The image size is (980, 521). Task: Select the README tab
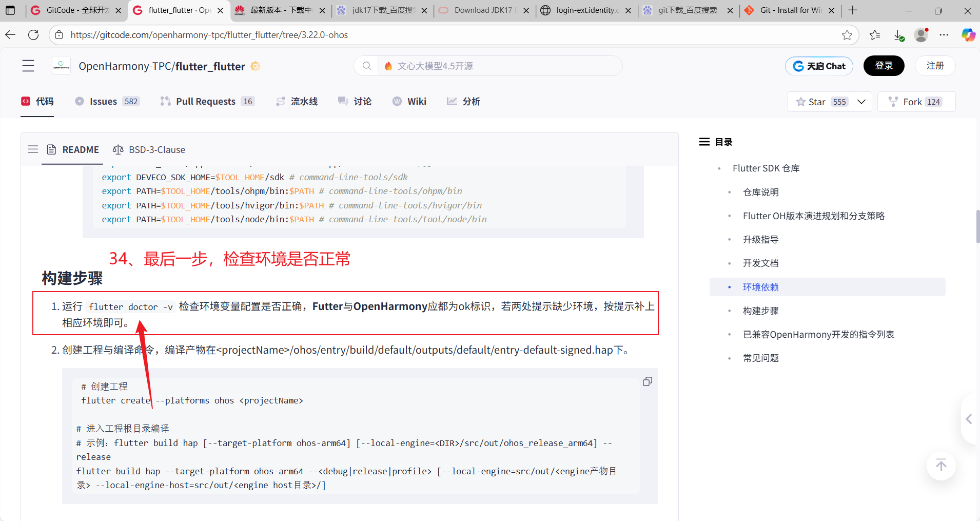72,149
